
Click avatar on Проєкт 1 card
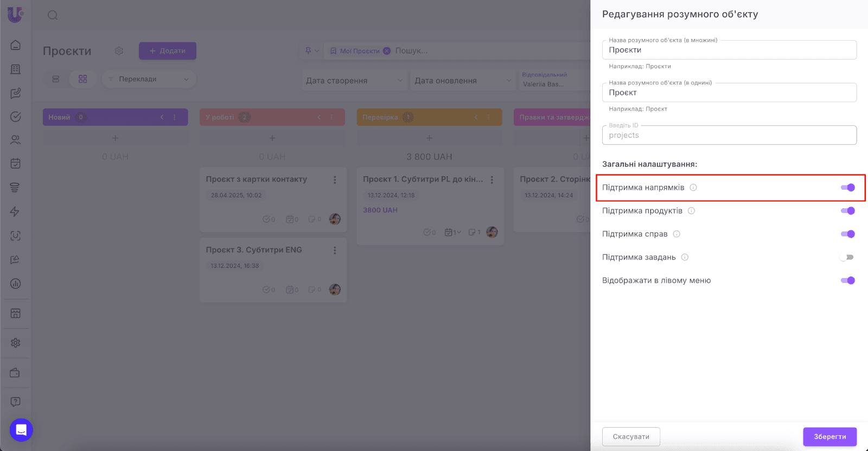492,232
